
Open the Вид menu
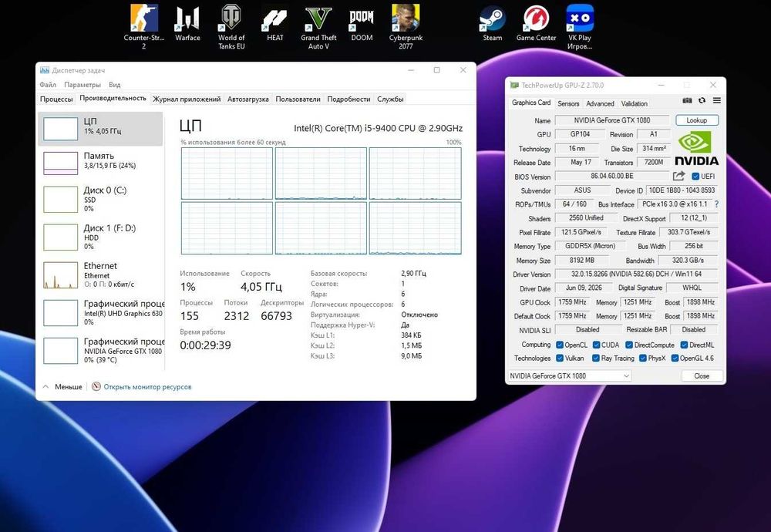click(115, 85)
